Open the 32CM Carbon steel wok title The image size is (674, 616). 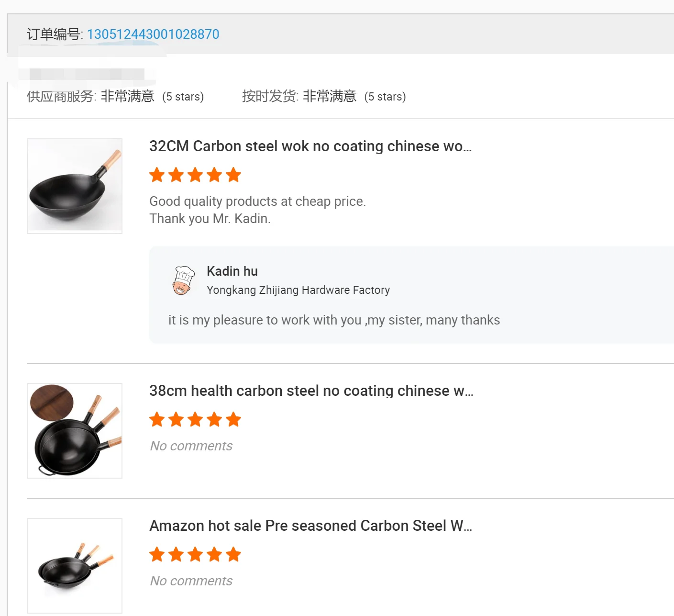click(x=310, y=146)
